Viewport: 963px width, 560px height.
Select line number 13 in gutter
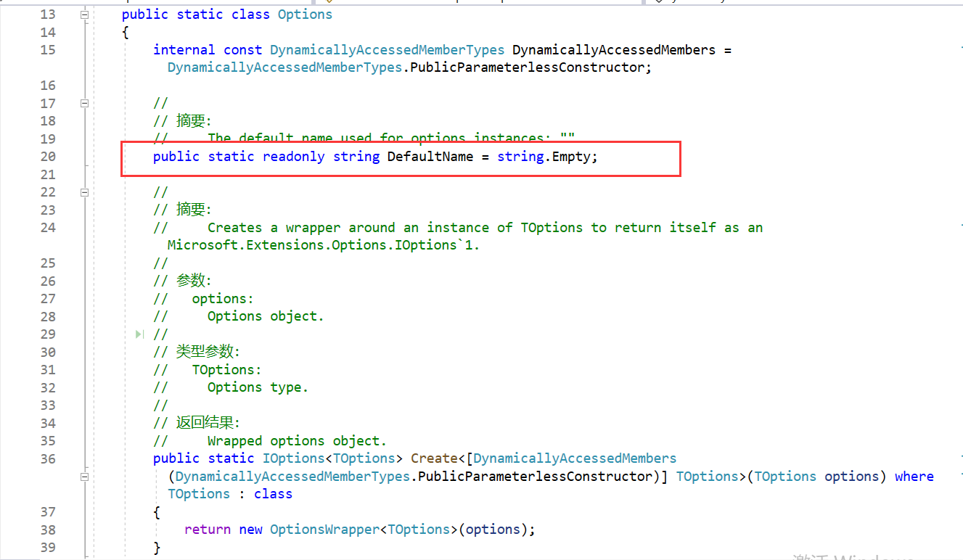pyautogui.click(x=48, y=15)
